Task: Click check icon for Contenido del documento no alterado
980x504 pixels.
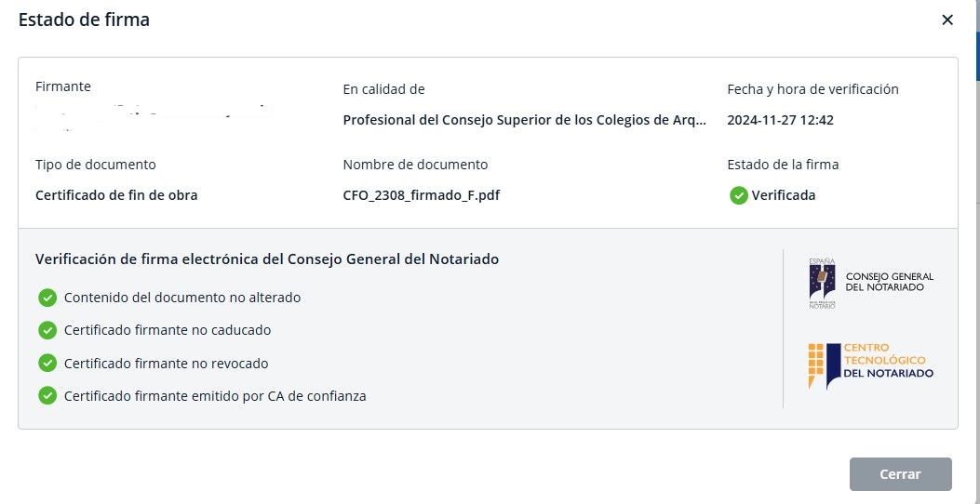Action: (x=47, y=298)
